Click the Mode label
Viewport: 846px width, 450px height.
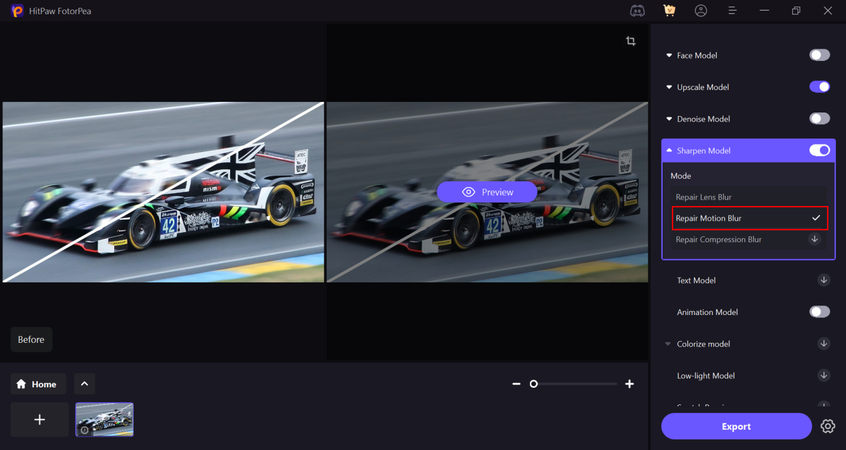click(681, 176)
